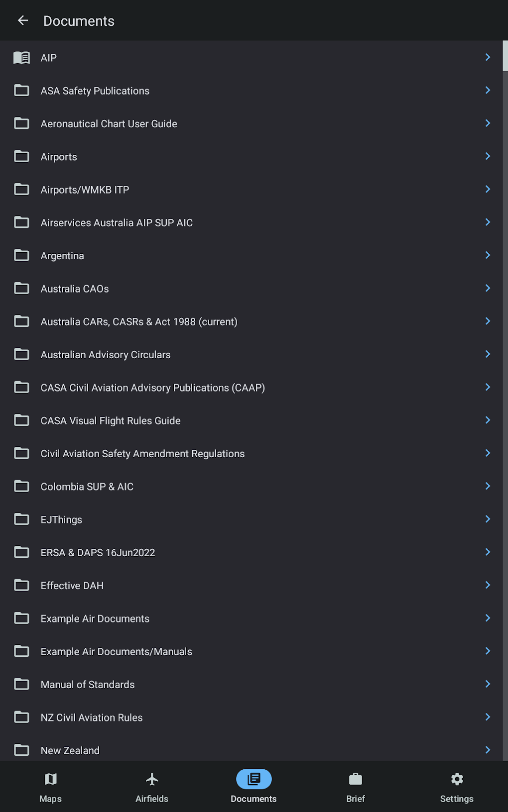
Task: Open ERSA & DAPS 16Jun2022 entry
Action: pyautogui.click(x=98, y=553)
